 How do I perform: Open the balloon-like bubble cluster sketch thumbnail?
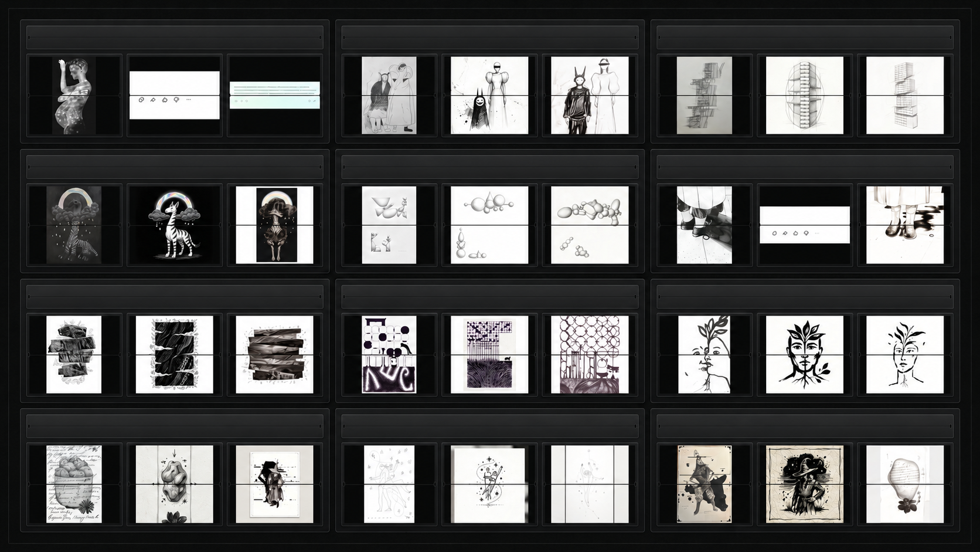(590, 225)
